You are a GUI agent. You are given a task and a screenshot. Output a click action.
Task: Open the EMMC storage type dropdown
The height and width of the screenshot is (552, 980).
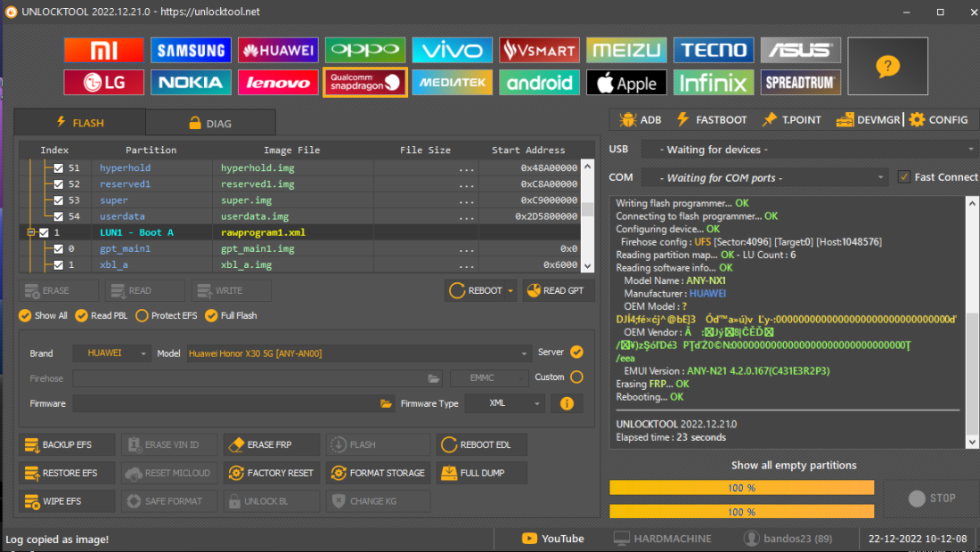coord(489,378)
